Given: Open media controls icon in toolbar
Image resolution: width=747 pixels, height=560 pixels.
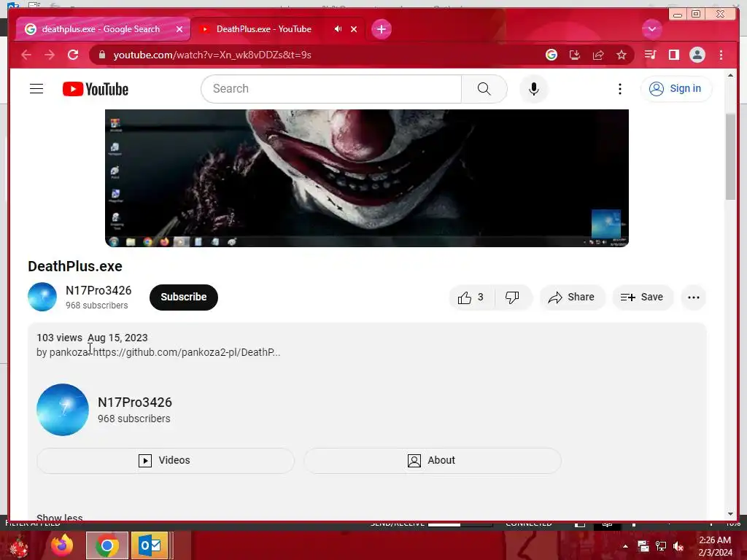Looking at the screenshot, I should tap(650, 55).
